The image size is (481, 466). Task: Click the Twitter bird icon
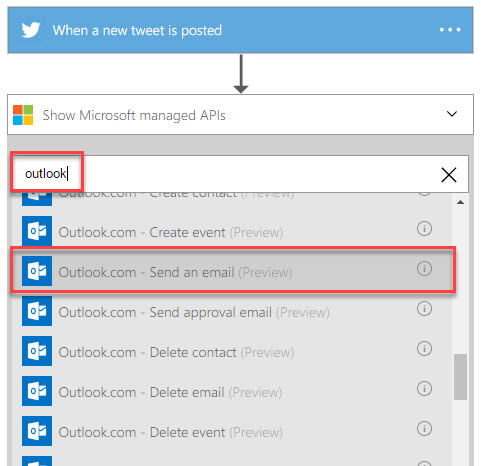click(31, 30)
